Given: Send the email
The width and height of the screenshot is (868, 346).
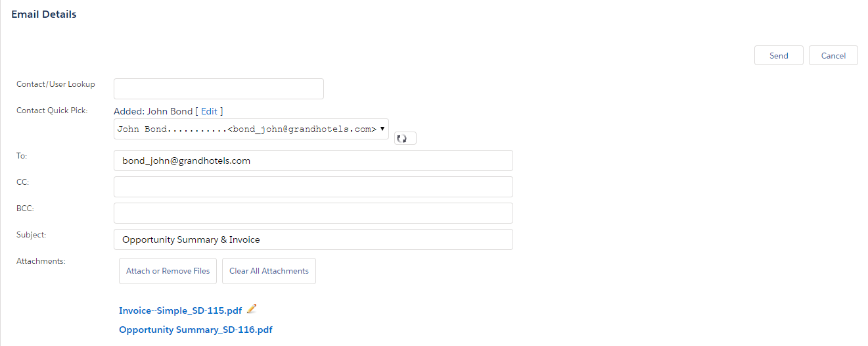Looking at the screenshot, I should (x=779, y=56).
